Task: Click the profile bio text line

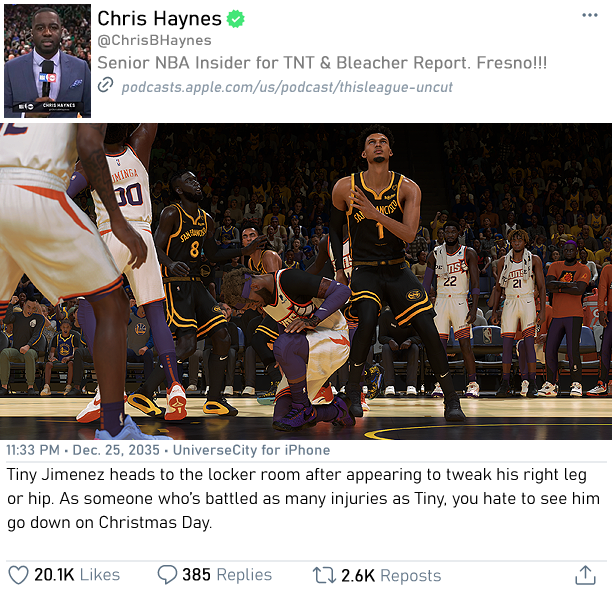Action: 322,63
